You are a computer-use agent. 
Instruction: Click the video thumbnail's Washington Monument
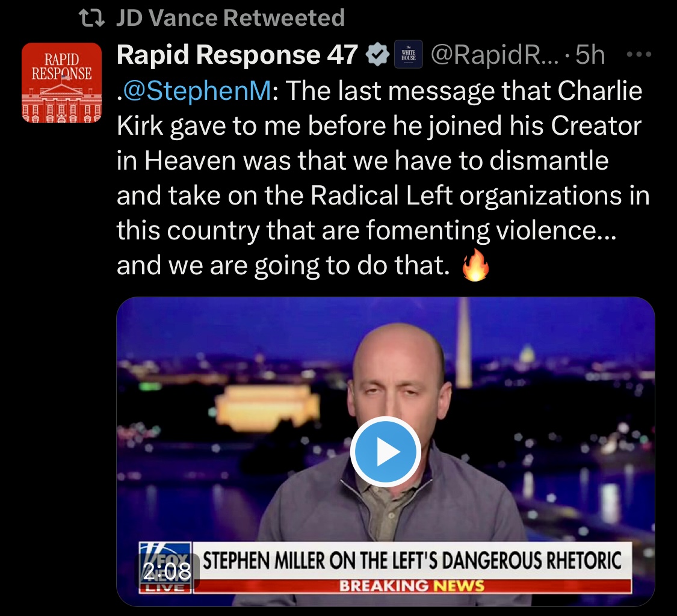(x=464, y=343)
